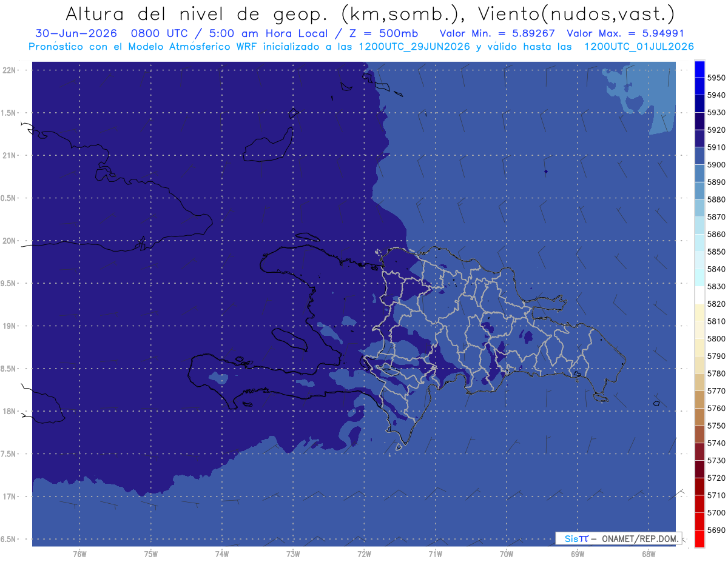This screenshot has height=562, width=728.
Task: Click the '5830' color bar label
Action: [716, 287]
